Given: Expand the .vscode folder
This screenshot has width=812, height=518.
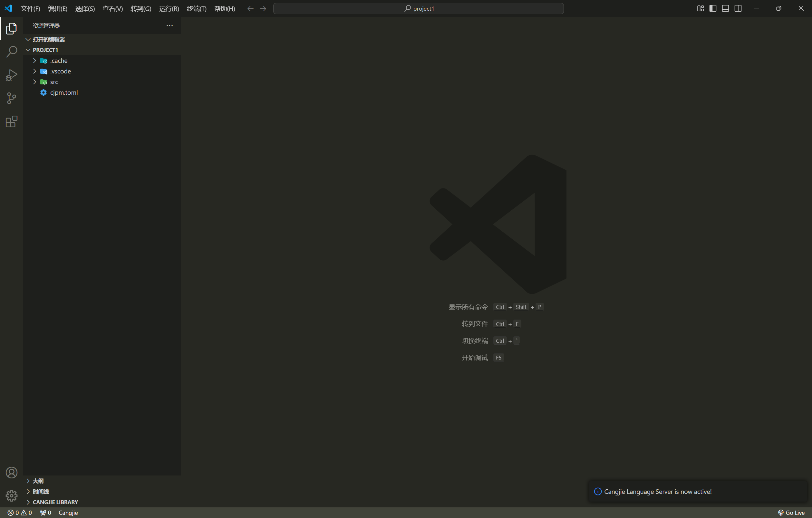Looking at the screenshot, I should [60, 71].
